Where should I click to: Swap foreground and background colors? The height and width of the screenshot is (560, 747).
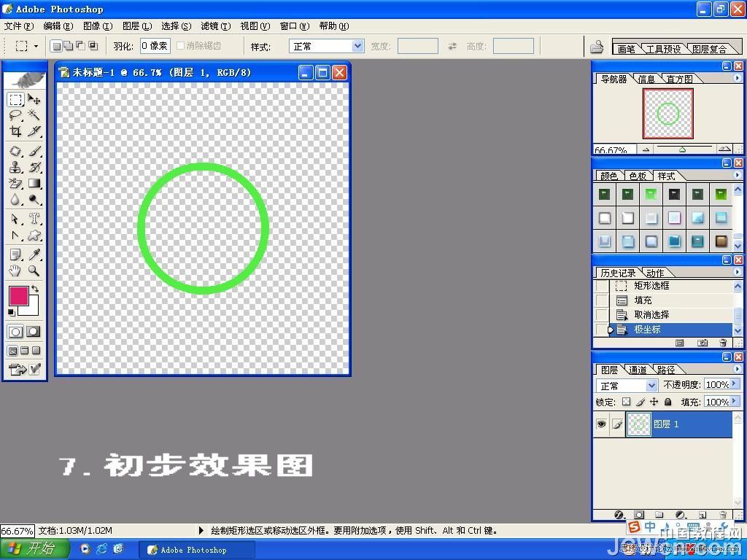(x=35, y=289)
